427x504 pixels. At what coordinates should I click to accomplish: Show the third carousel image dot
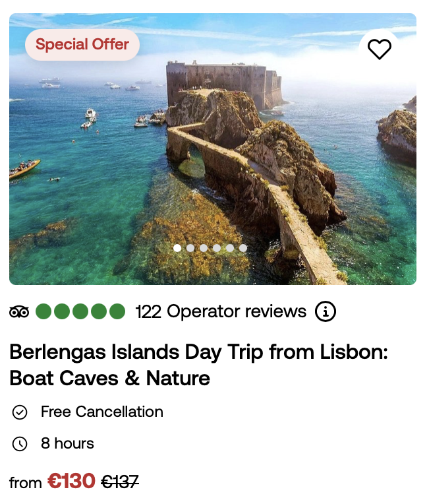(204, 248)
